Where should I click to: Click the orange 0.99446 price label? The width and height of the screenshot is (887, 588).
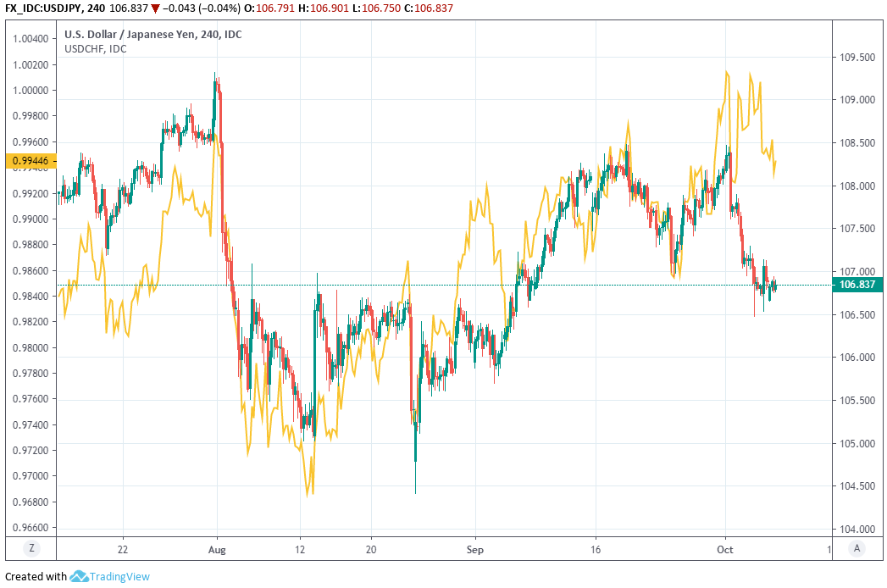pos(30,160)
